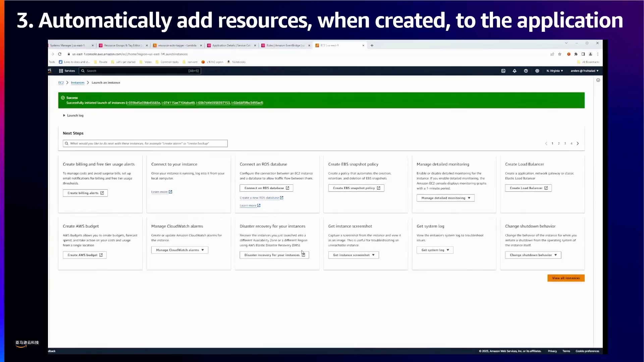Click Connect an RDS database button
This screenshot has width=644, height=362.
(x=266, y=188)
